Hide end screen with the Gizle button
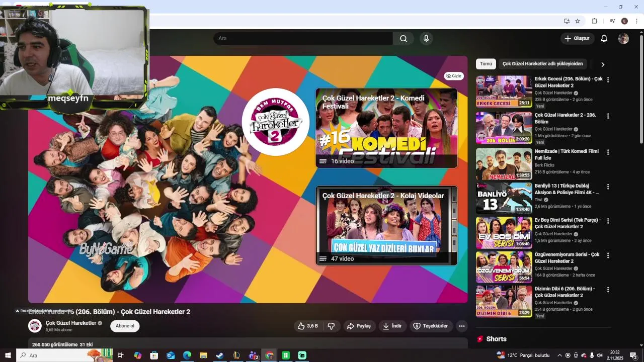This screenshot has width=644, height=362. pyautogui.click(x=454, y=76)
